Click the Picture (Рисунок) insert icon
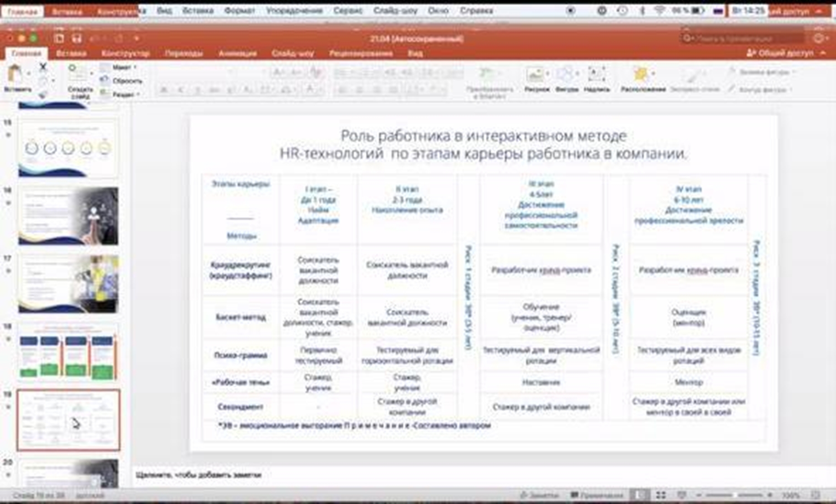 (x=535, y=75)
